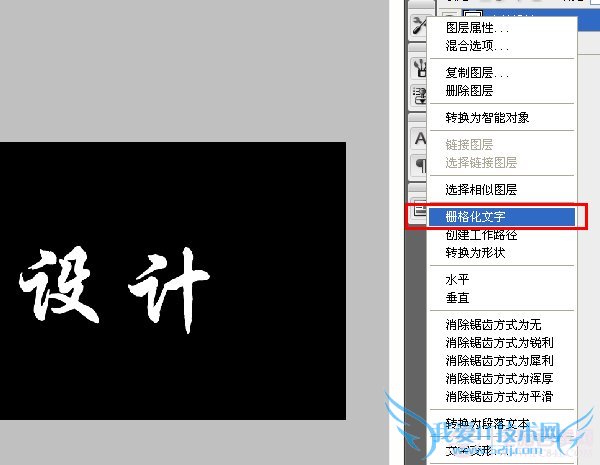
Task: Select 选择相似图层 from the menu
Action: pyautogui.click(x=502, y=189)
